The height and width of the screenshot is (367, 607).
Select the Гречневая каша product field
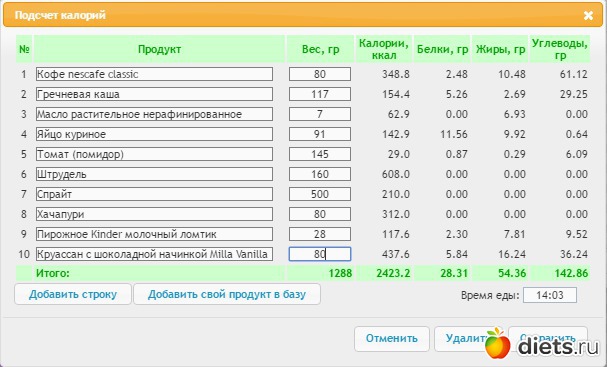154,94
